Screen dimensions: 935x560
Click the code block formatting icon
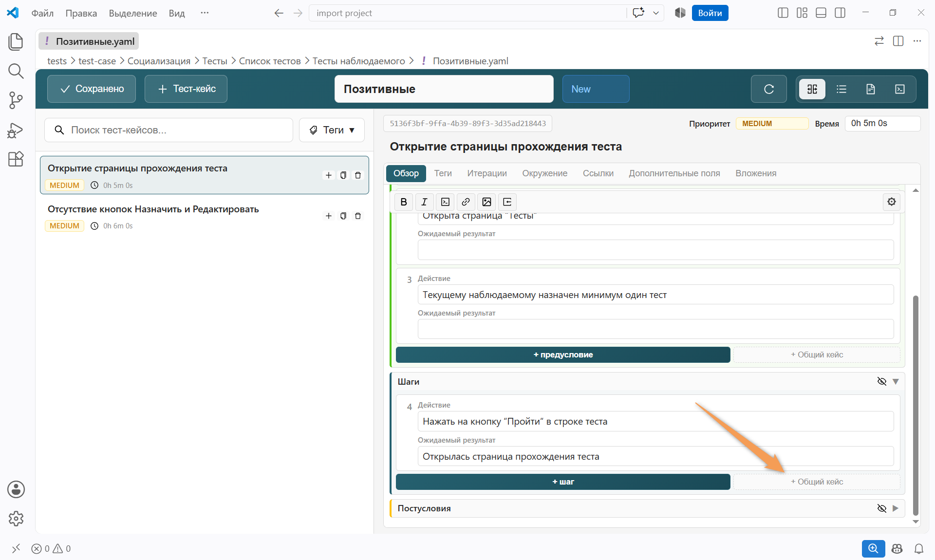445,202
